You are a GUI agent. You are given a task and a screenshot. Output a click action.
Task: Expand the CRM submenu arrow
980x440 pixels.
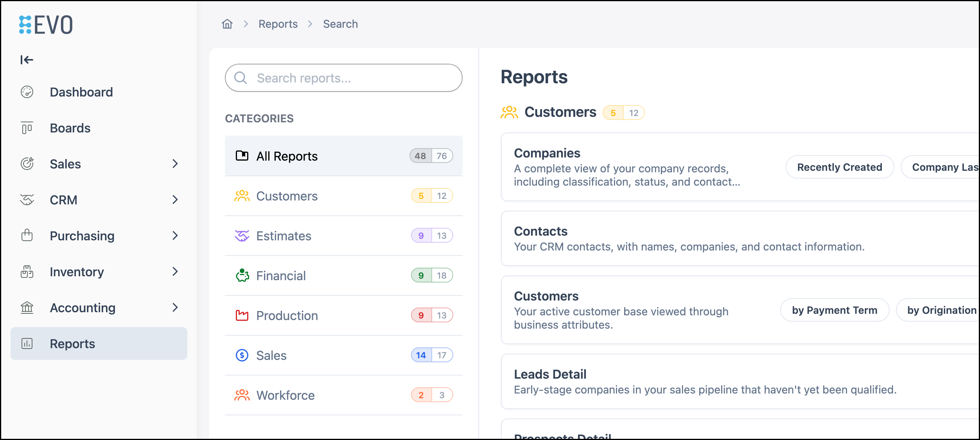click(x=175, y=200)
